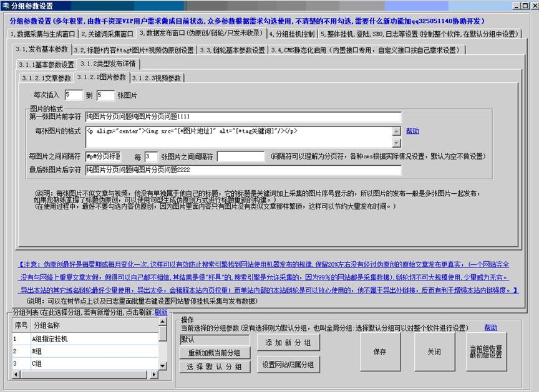
Task: Click the empty 张图片之间间隔符 field
Action: click(x=241, y=156)
